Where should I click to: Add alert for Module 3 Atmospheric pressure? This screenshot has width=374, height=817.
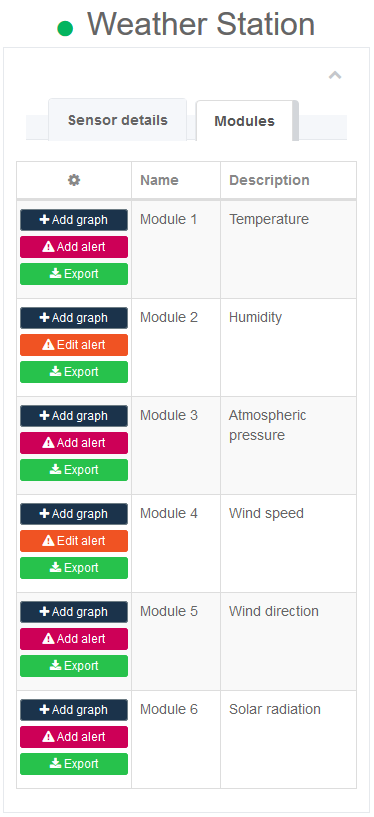pos(74,443)
